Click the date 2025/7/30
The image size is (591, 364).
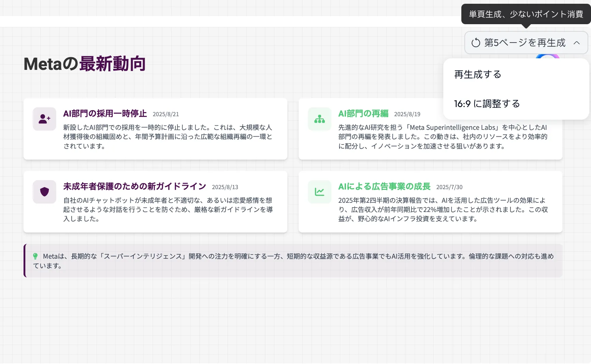coord(449,187)
